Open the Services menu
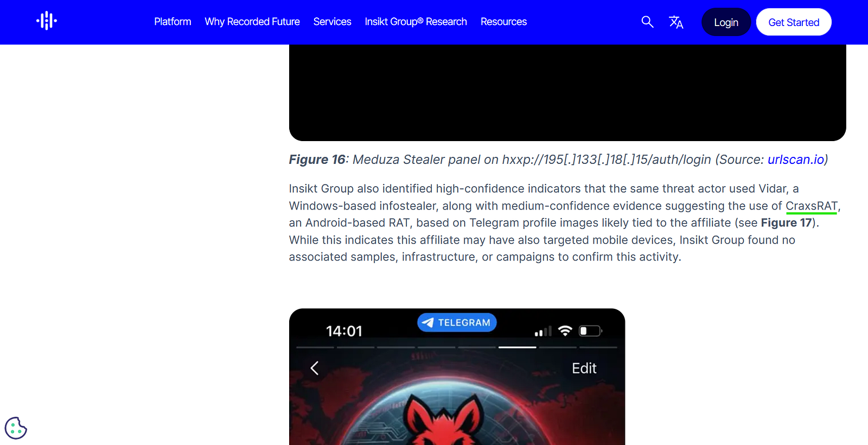The height and width of the screenshot is (445, 868). coord(332,22)
